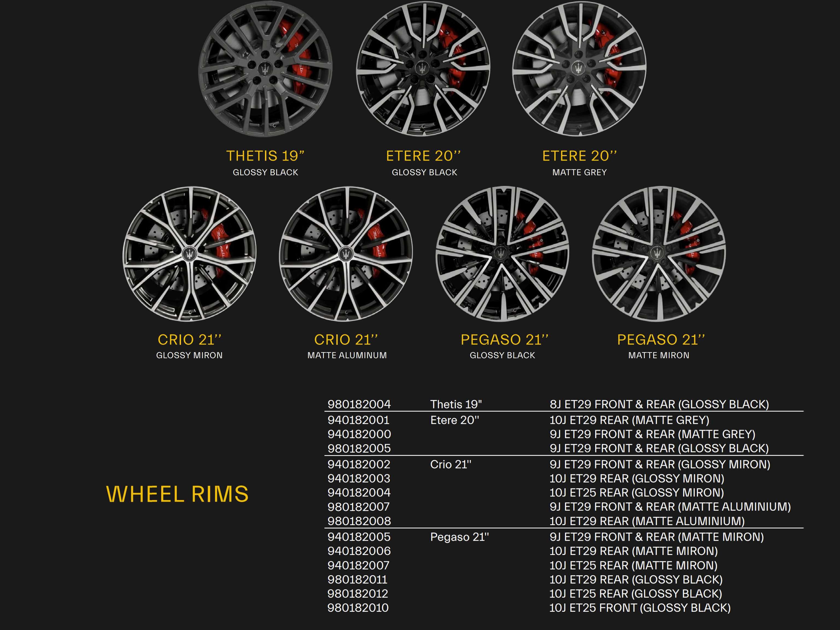This screenshot has width=840, height=630.
Task: Click part number 940182002
Action: tap(359, 464)
